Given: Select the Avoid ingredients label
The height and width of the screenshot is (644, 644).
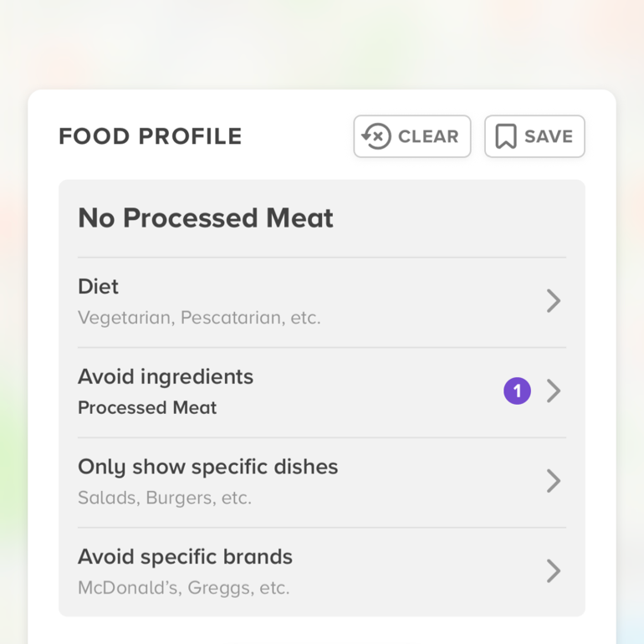Looking at the screenshot, I should tap(166, 377).
